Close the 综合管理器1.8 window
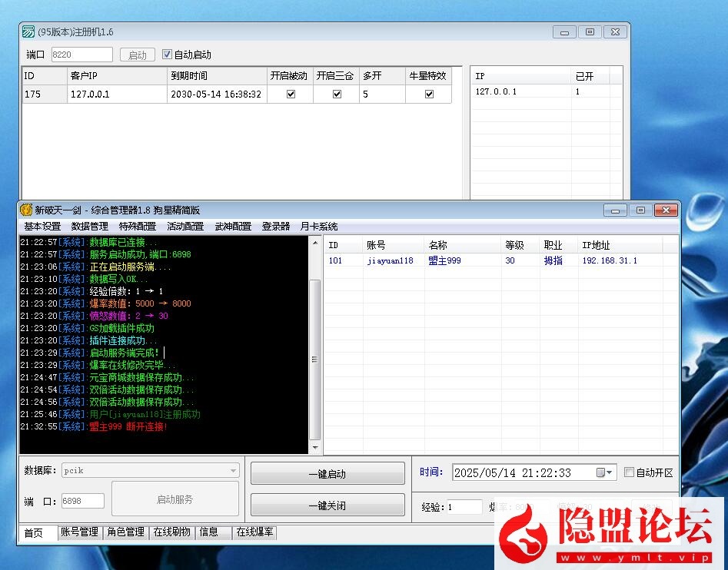 667,210
